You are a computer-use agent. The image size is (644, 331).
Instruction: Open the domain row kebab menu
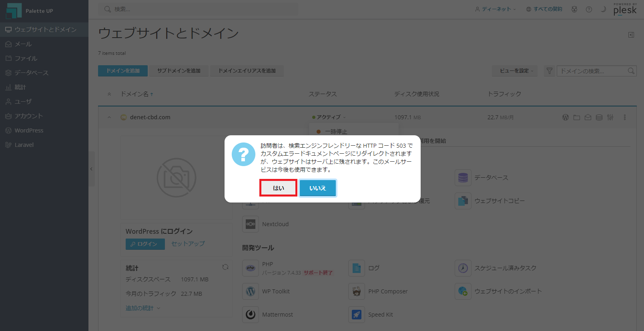tap(625, 117)
